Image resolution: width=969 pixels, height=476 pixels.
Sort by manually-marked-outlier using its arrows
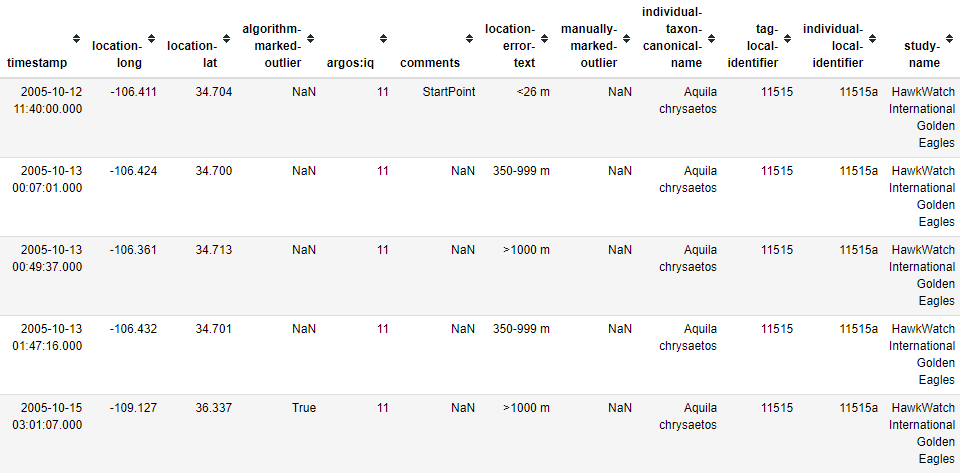(x=627, y=38)
